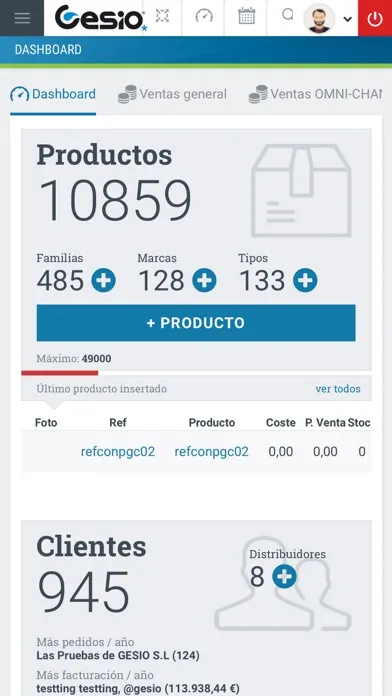
Task: Click the Tipos count 133
Action: point(262,281)
